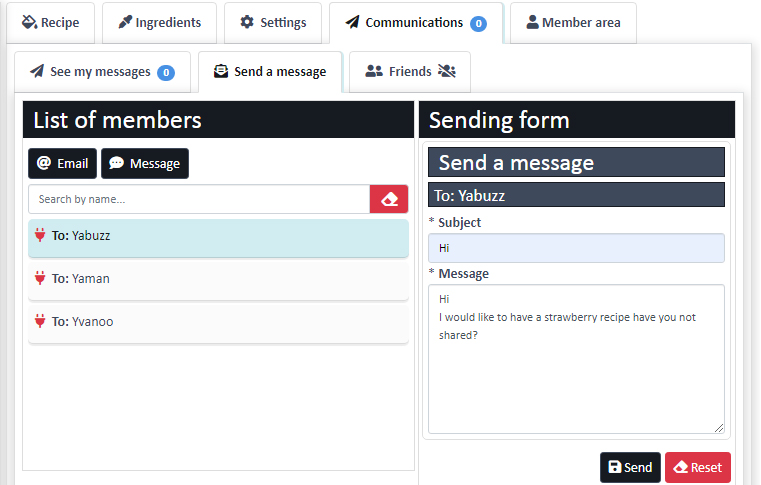
Task: Go to the Member area tab
Action: [x=573, y=23]
